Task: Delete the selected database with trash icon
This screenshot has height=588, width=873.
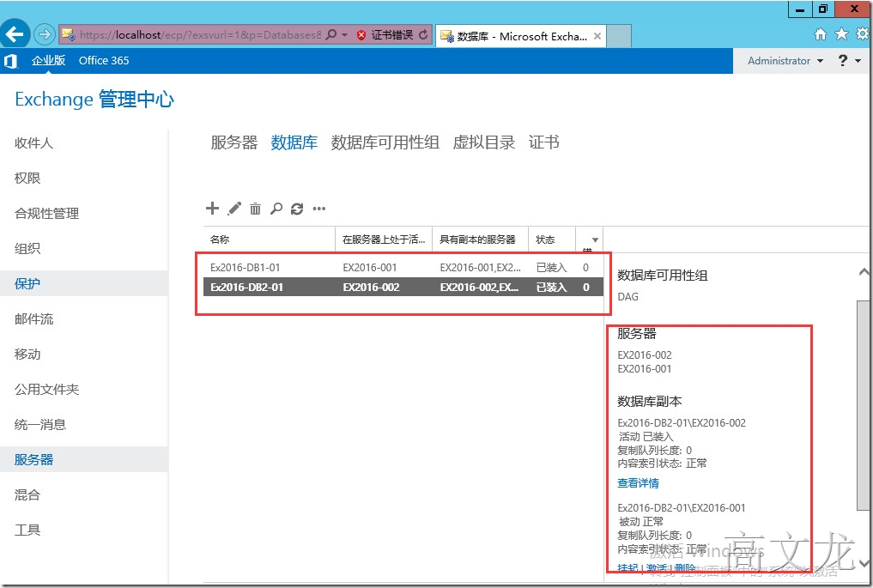Action: (255, 209)
